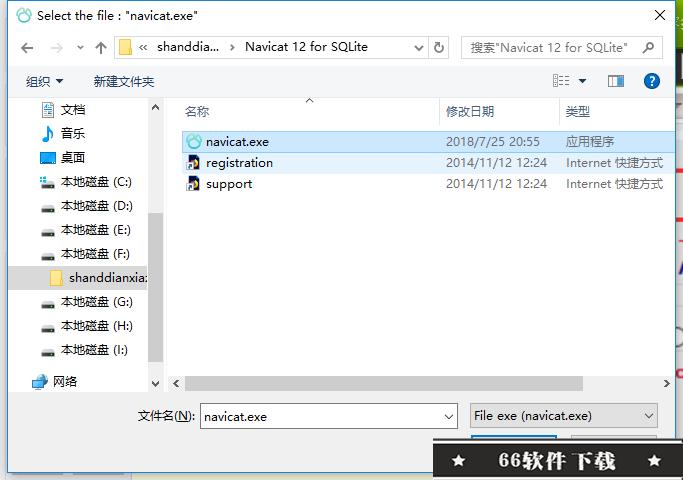Open the File exe (navicat.exe) type dropdown
683x480 pixels.
coord(564,416)
